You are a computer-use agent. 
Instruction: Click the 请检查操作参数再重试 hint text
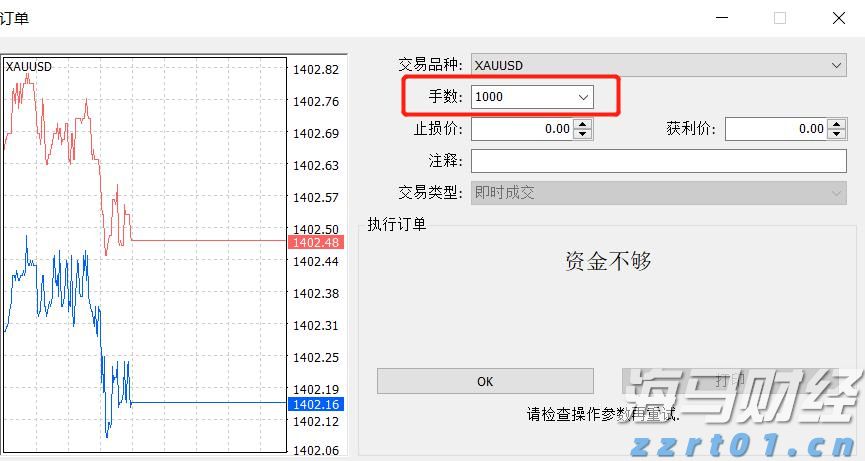603,414
